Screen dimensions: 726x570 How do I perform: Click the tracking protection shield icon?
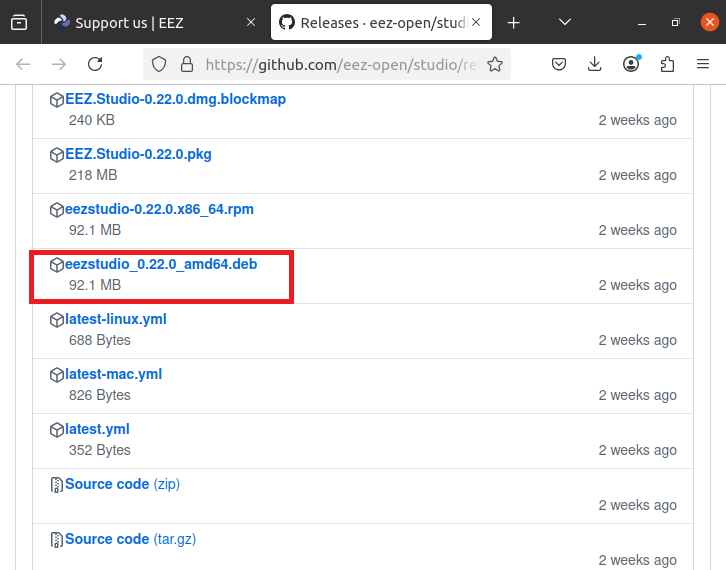pos(158,64)
